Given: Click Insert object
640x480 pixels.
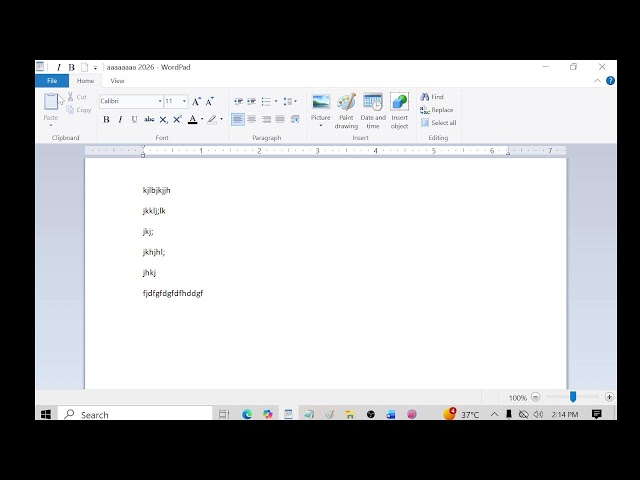Looking at the screenshot, I should click(x=399, y=111).
